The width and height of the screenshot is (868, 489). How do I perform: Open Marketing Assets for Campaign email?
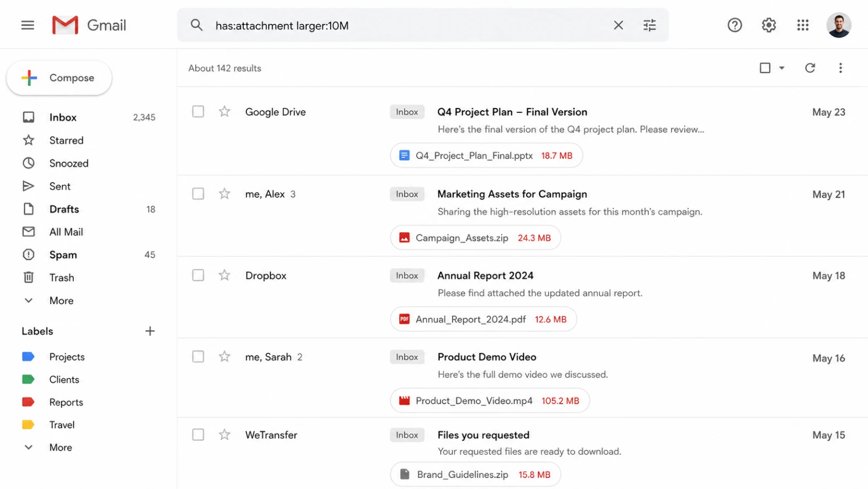coord(512,194)
